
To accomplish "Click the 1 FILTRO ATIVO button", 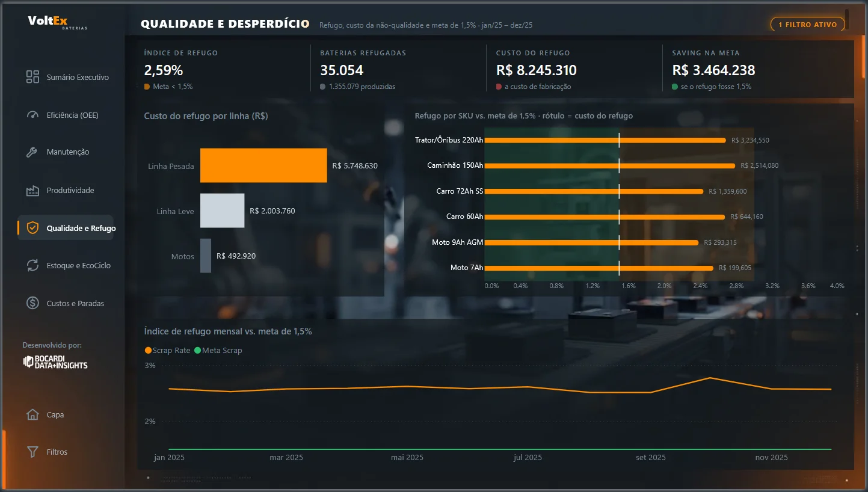I will tap(808, 25).
